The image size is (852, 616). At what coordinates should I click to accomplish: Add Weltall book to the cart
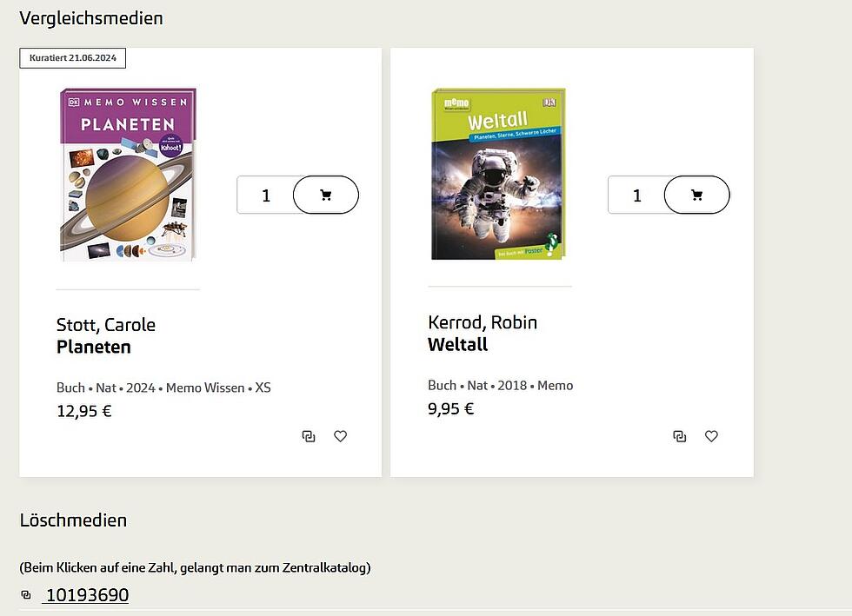[x=696, y=195]
